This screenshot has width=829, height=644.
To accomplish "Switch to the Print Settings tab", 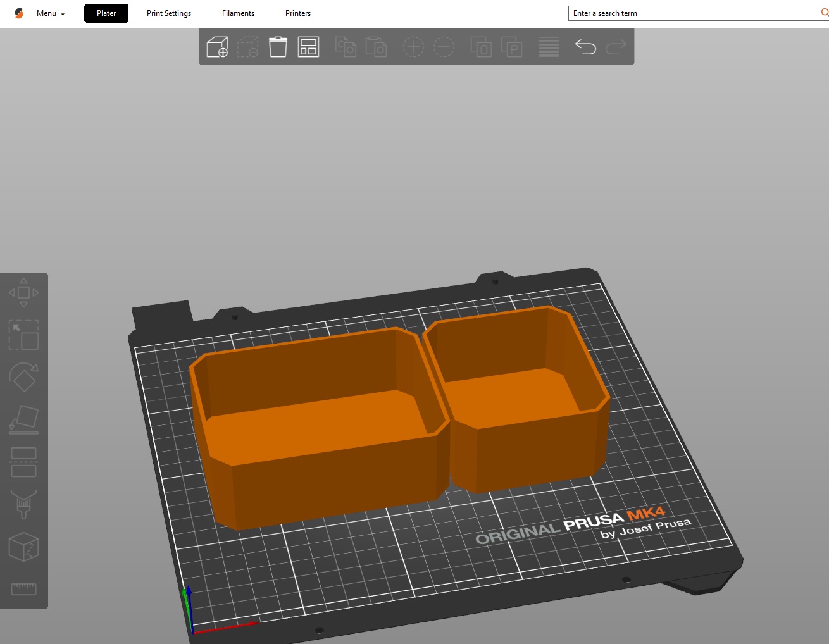I will (169, 13).
